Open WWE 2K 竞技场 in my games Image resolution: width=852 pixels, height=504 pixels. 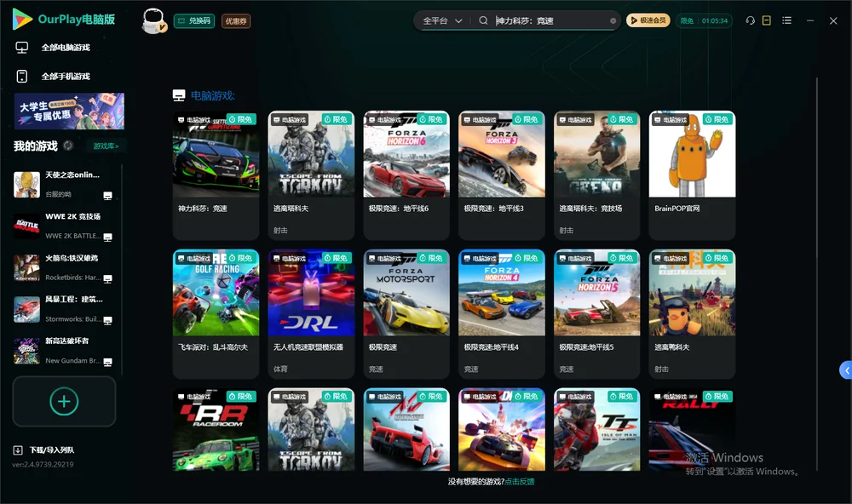tap(64, 226)
